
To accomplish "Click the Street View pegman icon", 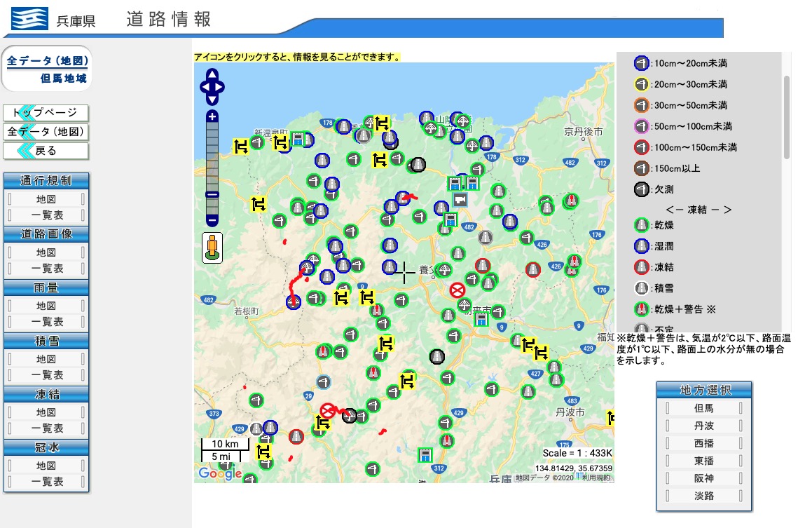I will (x=212, y=248).
